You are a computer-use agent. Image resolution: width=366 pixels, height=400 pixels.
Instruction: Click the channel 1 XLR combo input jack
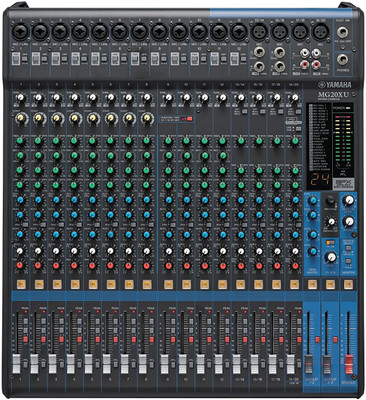(x=21, y=32)
